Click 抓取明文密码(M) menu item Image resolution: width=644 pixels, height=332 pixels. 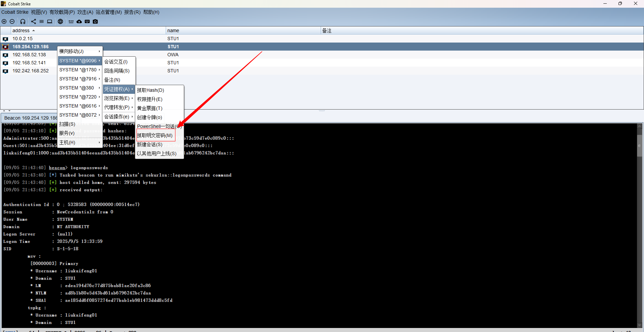click(x=159, y=135)
